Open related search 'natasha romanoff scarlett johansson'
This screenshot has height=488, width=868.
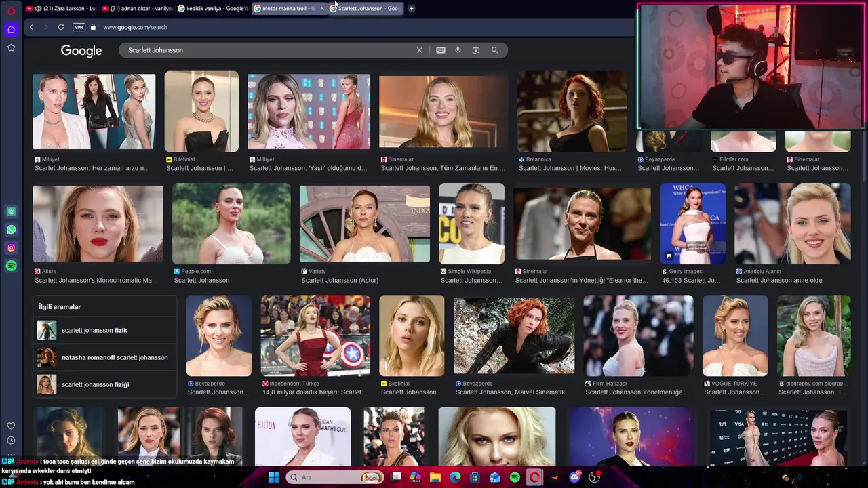105,357
